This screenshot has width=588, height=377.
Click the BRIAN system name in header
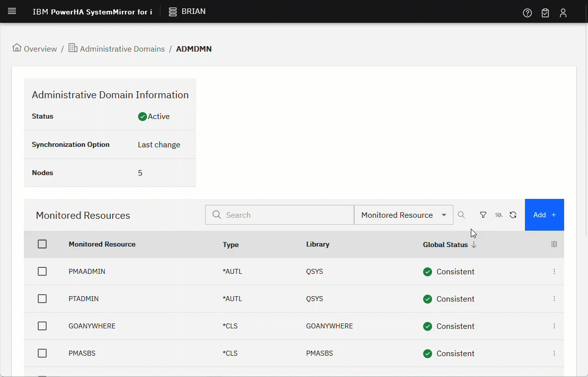[194, 11]
